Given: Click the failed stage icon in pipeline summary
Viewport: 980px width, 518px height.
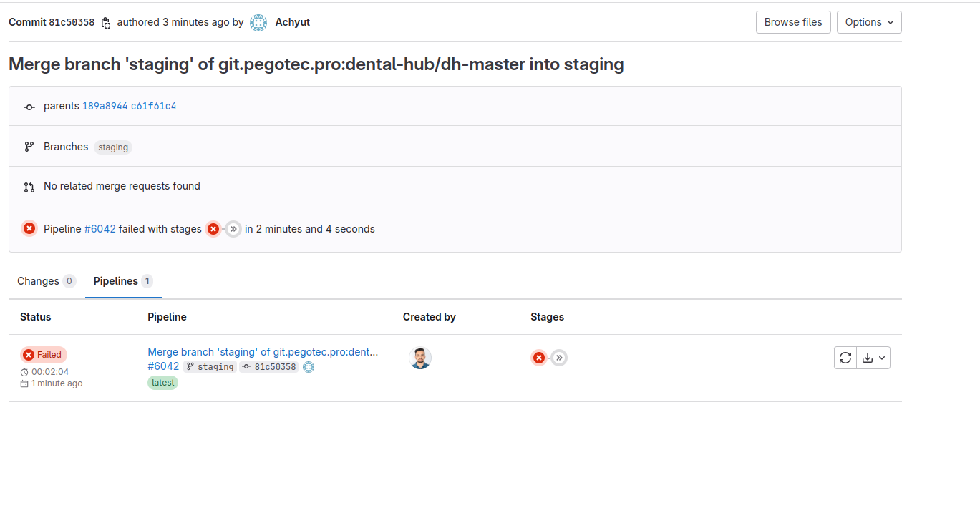Looking at the screenshot, I should click(213, 229).
